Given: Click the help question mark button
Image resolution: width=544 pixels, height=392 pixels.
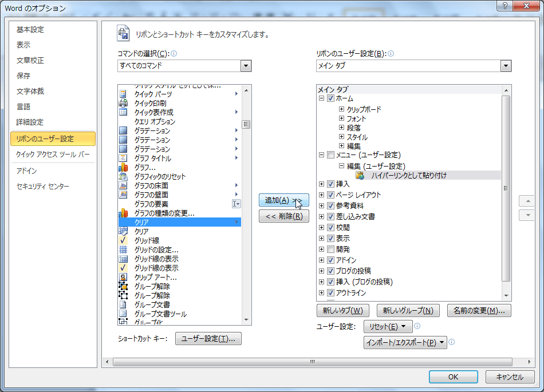Looking at the screenshot, I should click(x=505, y=6).
